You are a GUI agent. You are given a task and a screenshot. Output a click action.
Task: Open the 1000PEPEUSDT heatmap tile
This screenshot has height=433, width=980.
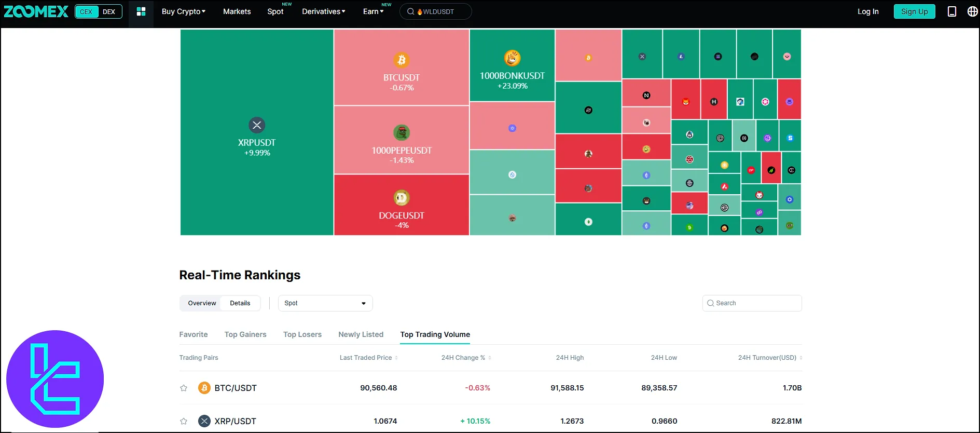coord(402,140)
